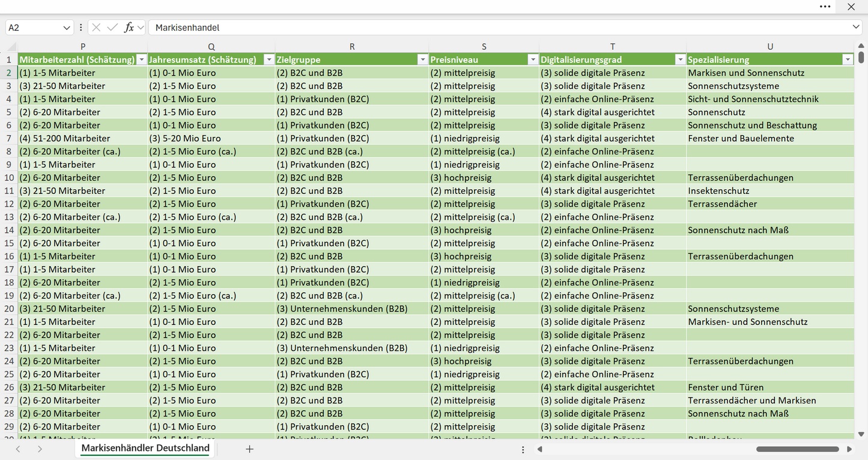Select cell 'Fenster und Bauelemente'

tap(770, 138)
